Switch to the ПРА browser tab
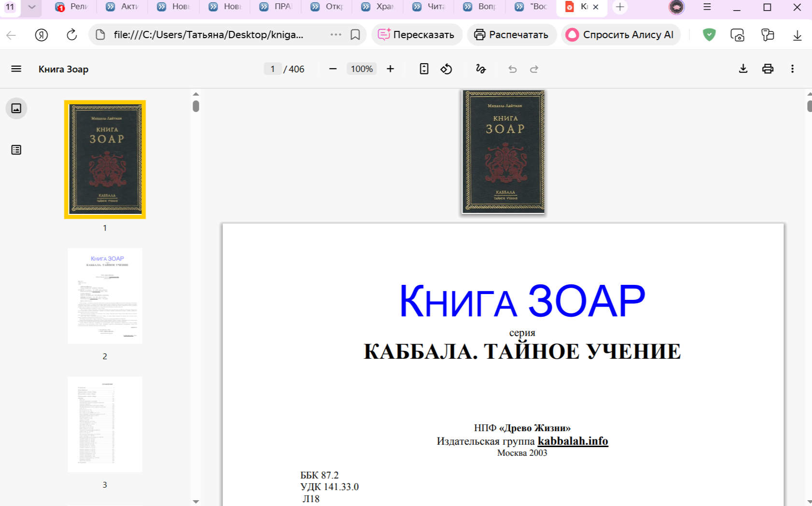Image resolution: width=812 pixels, height=506 pixels. 276,7
